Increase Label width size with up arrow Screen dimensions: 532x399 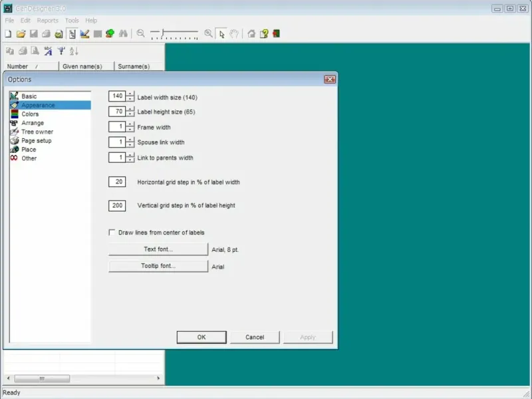tap(130, 94)
